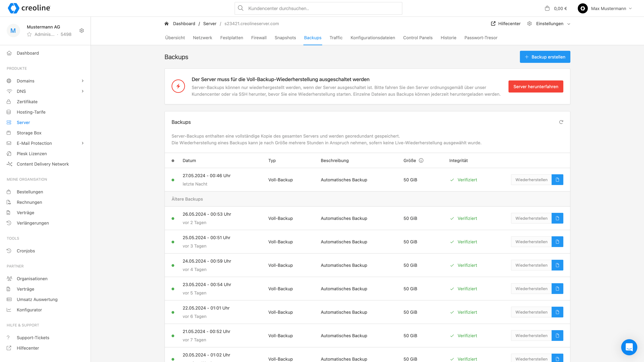This screenshot has height=362, width=644.
Task: Click the Backup erstellen button
Action: 545,57
